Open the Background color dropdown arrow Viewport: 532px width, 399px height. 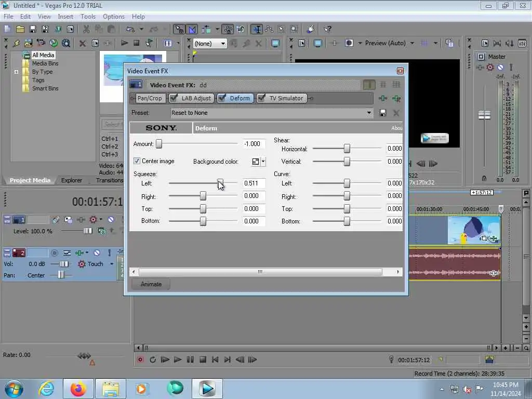coord(263,162)
